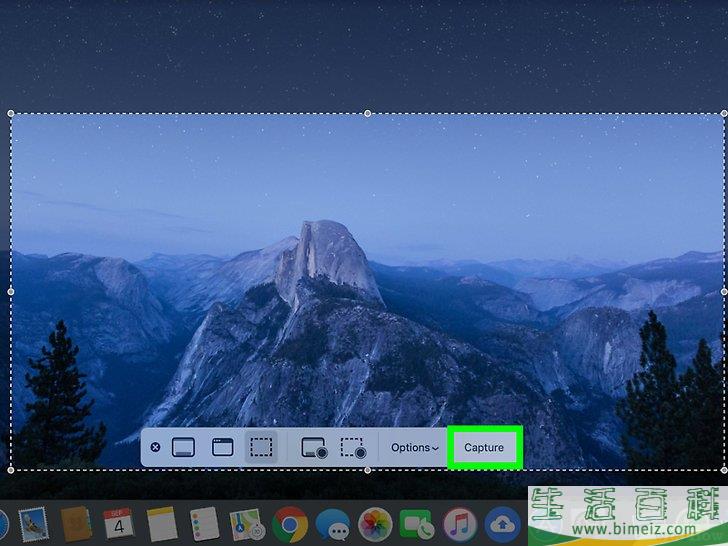Open Reminders from the Dock
This screenshot has width=728, height=546.
pos(204,524)
